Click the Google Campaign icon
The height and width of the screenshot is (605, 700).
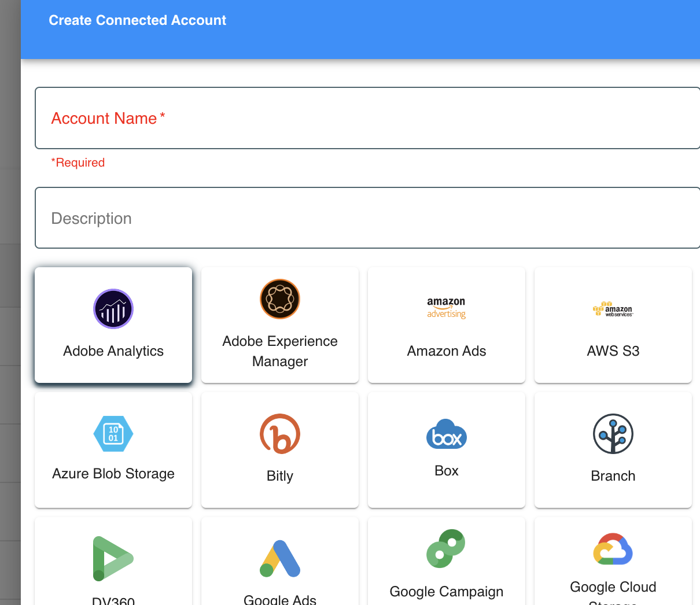pos(446,548)
